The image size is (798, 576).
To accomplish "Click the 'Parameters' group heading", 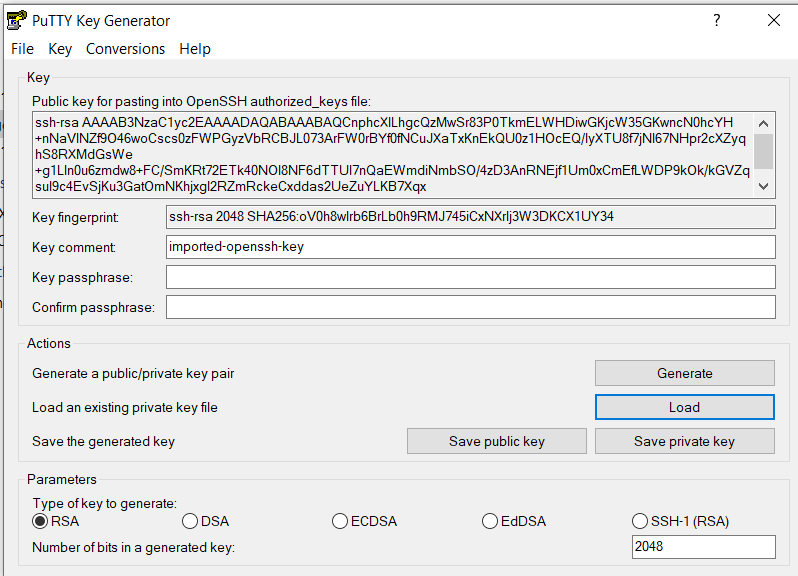I will [x=62, y=479].
